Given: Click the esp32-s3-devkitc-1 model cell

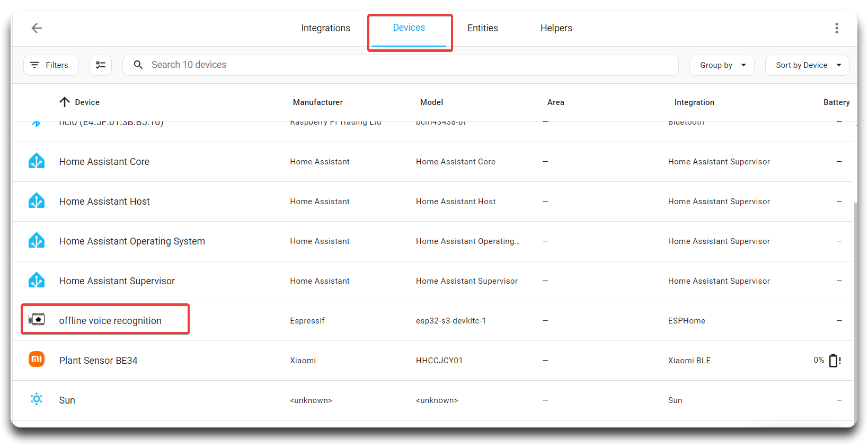Looking at the screenshot, I should 450,321.
